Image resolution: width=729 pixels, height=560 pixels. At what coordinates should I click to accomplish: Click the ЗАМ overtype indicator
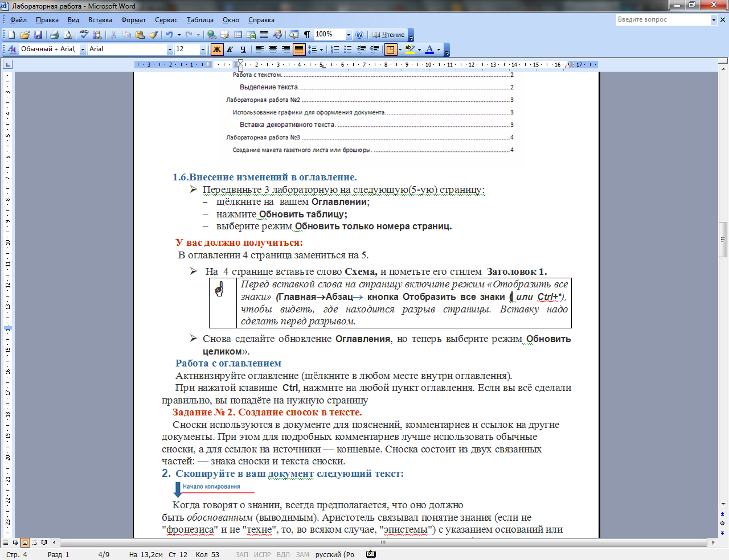(x=302, y=554)
